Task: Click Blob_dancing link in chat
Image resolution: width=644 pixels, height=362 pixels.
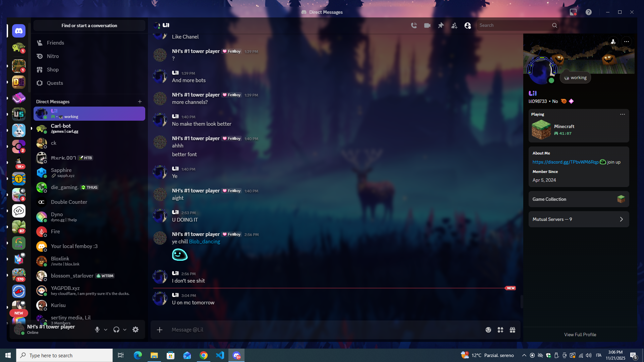Action: 205,242
